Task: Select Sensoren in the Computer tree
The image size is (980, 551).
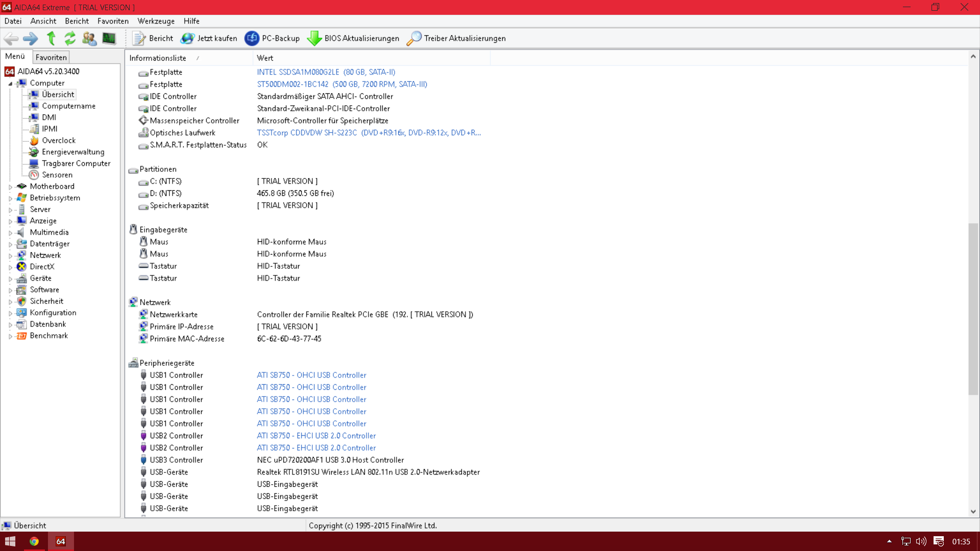Action: tap(57, 175)
